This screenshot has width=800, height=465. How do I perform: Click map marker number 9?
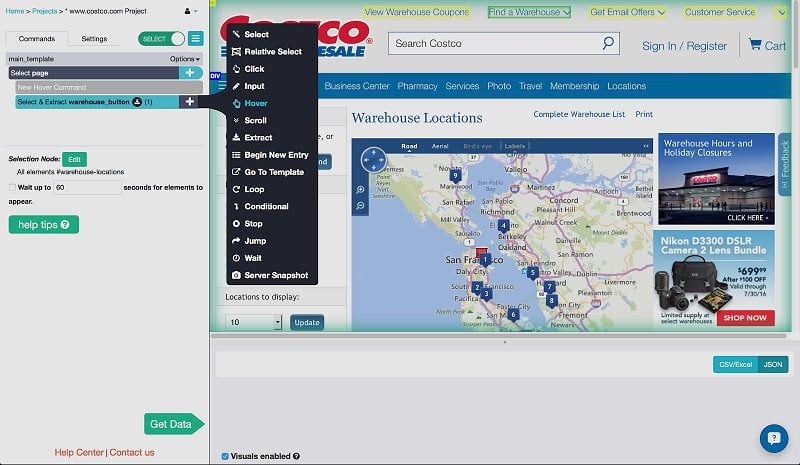click(x=455, y=176)
